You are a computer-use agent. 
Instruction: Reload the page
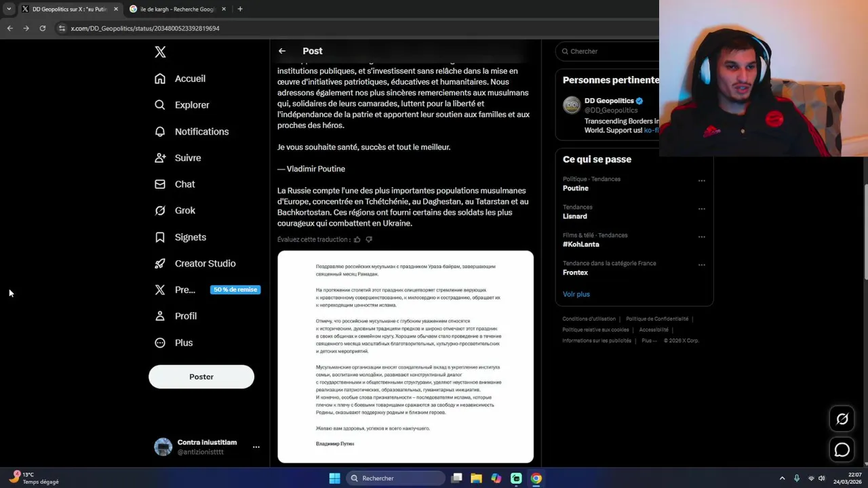point(43,28)
